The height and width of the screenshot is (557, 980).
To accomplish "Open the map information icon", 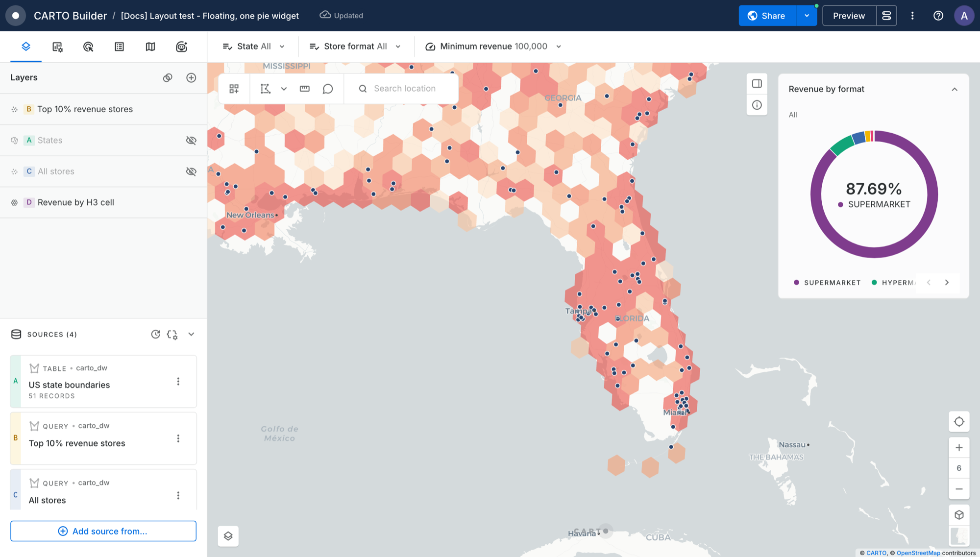I will coord(757,105).
